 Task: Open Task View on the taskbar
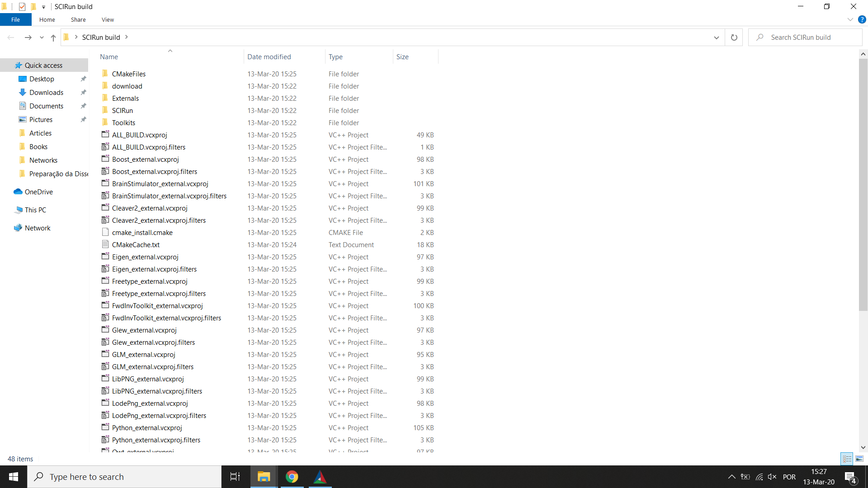(x=235, y=477)
